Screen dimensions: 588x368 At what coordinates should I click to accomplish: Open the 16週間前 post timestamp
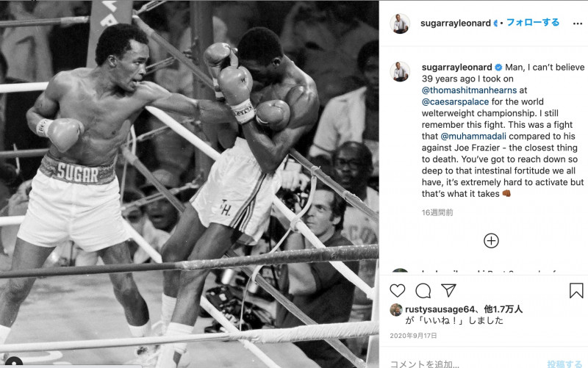(437, 213)
